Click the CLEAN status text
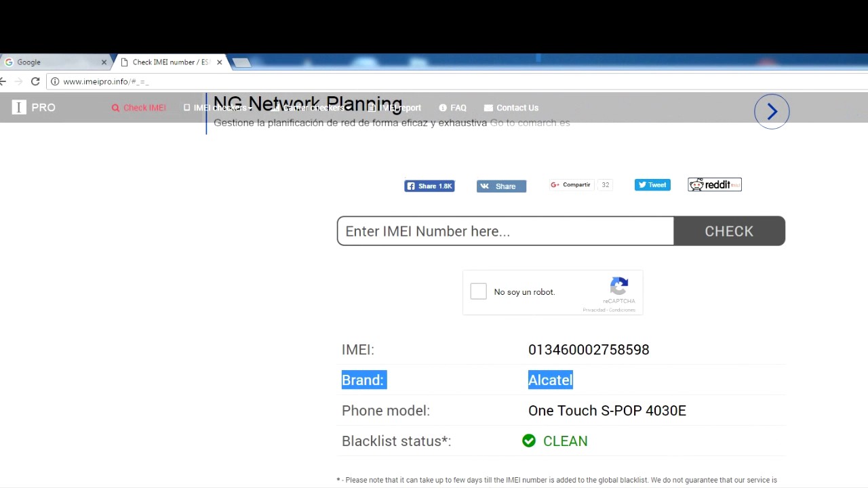Screen dimensions: 868x488 [565, 441]
